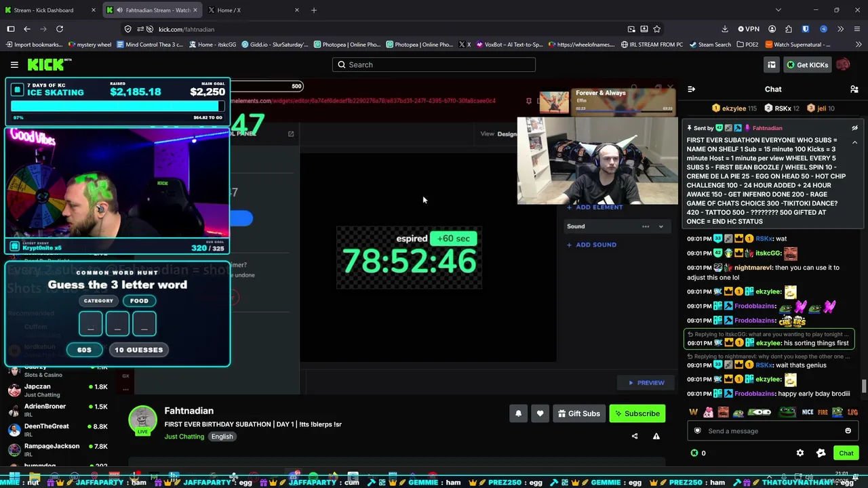Viewport: 868px width, 488px height.
Task: Click the chat scrollbar
Action: pos(864,386)
